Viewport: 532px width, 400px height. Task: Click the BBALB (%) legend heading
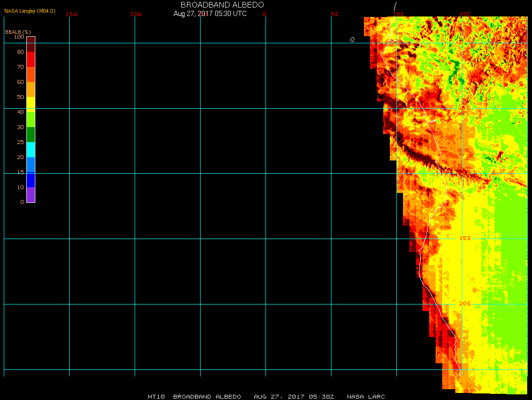pos(18,32)
